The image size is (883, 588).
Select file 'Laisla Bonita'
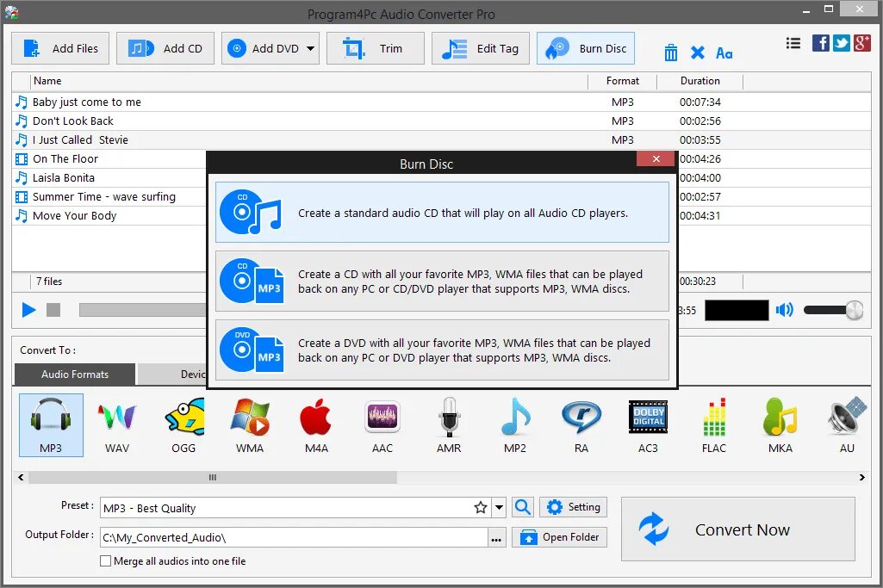point(109,178)
